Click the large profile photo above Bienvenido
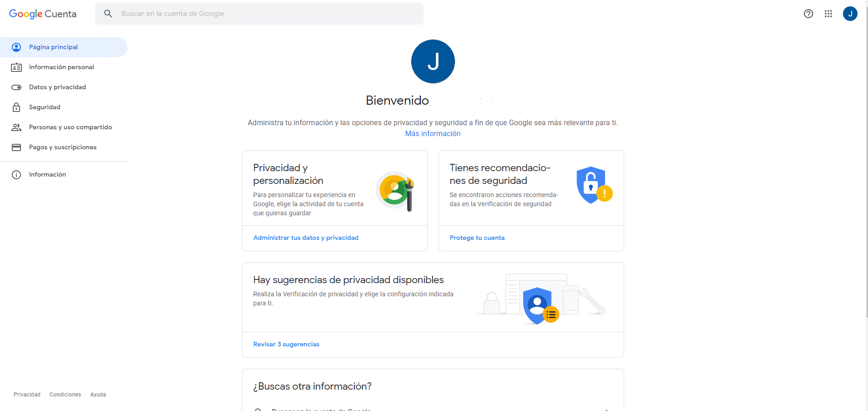868x411 pixels. point(433,61)
